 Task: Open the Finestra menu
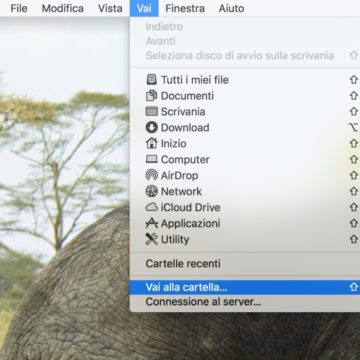[x=186, y=8]
